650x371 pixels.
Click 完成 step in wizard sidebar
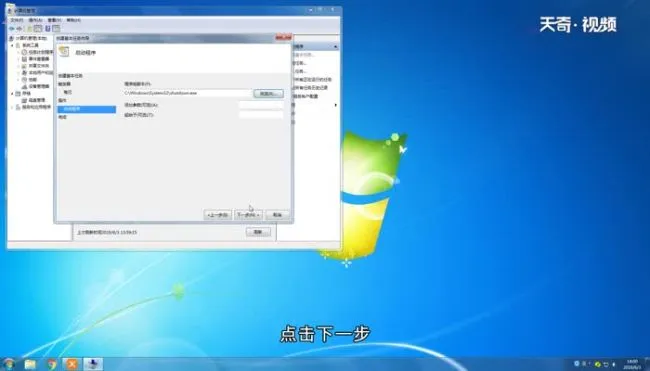click(x=62, y=117)
